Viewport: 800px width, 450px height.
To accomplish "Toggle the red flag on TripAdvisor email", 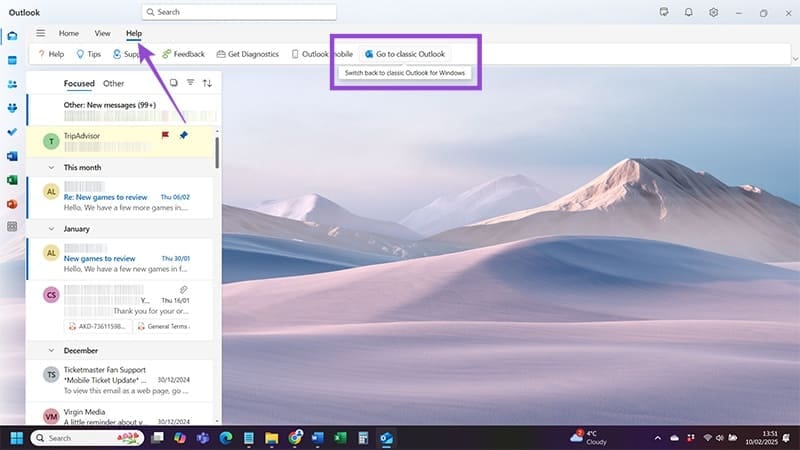I will [x=165, y=135].
